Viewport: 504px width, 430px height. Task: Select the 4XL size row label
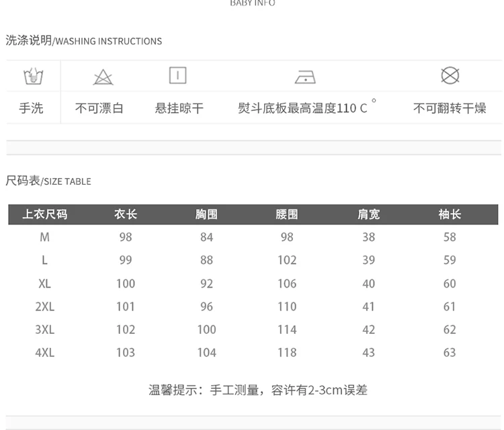point(44,353)
